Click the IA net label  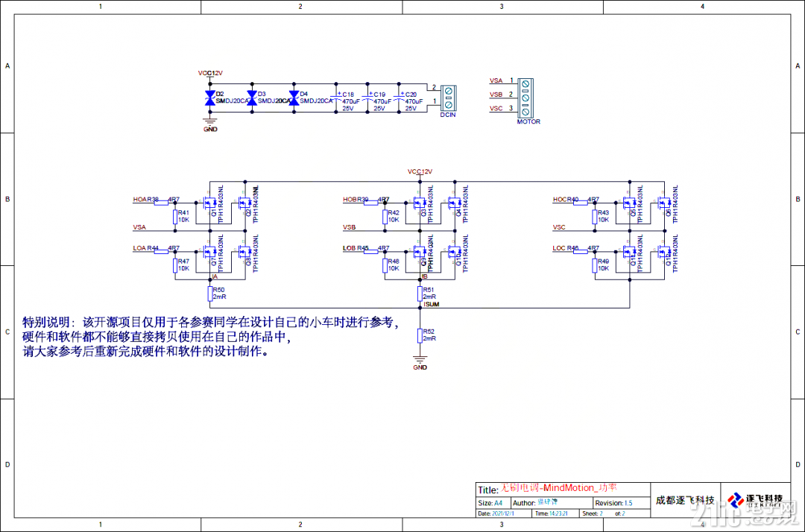click(214, 276)
